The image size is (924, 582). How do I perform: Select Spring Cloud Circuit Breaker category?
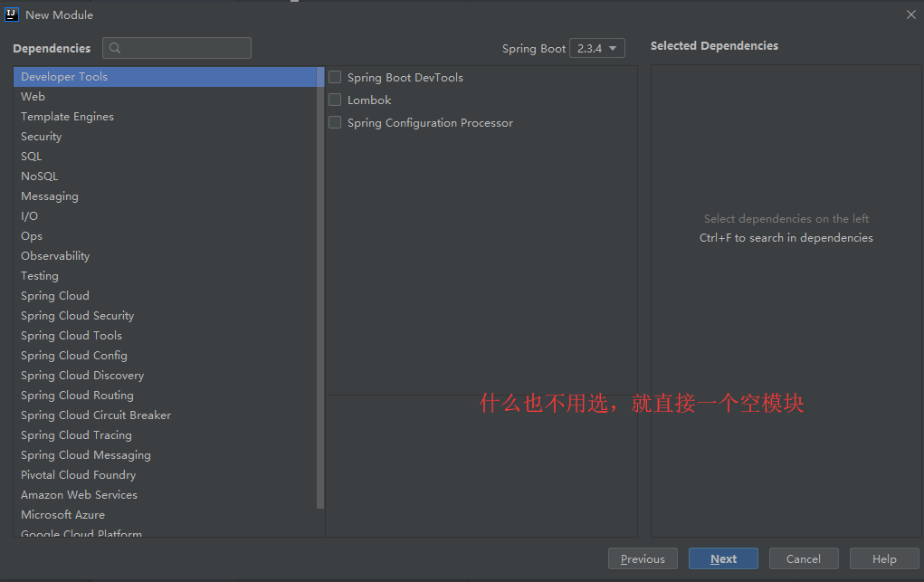point(165,415)
